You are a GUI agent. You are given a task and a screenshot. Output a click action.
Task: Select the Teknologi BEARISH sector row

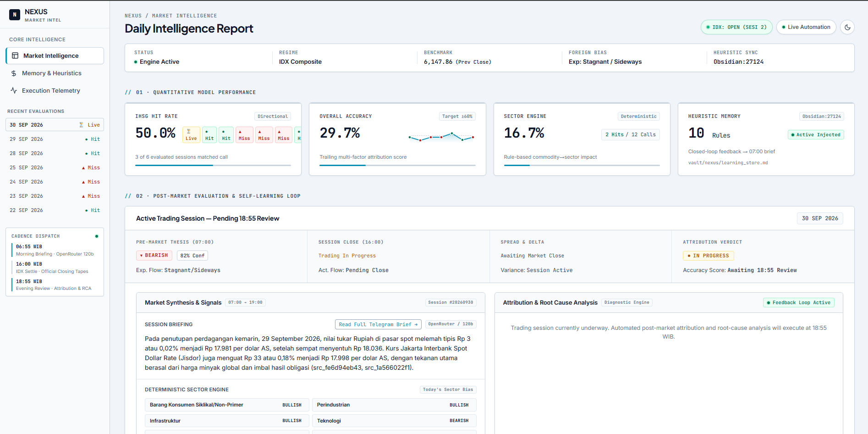394,421
